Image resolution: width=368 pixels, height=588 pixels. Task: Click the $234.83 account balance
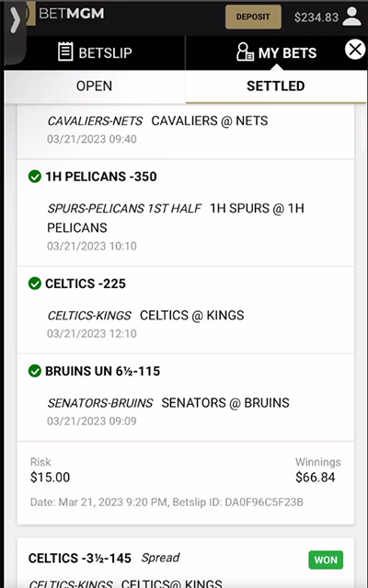point(316,17)
